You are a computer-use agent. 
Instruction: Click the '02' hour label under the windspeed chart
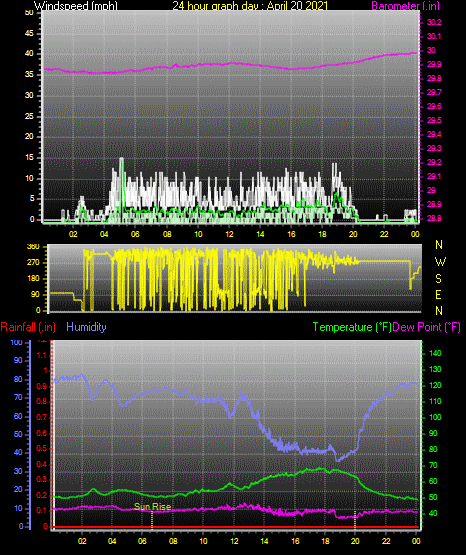click(73, 234)
